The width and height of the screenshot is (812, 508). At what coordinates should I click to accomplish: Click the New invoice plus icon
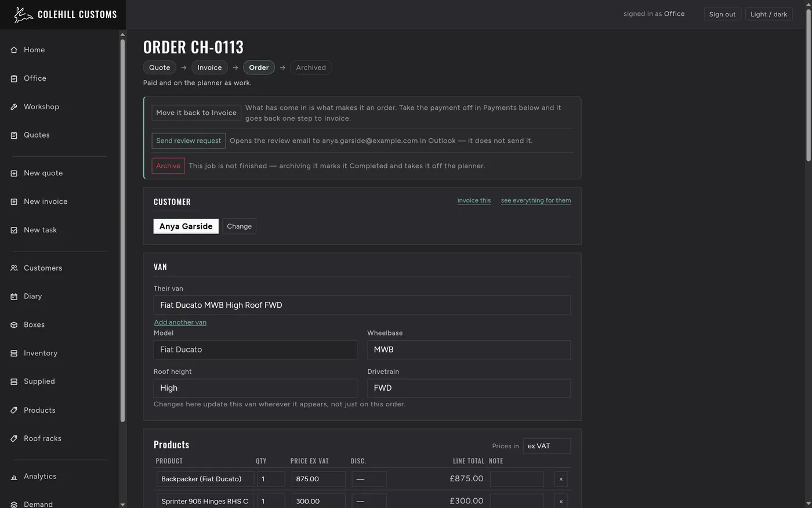click(14, 201)
